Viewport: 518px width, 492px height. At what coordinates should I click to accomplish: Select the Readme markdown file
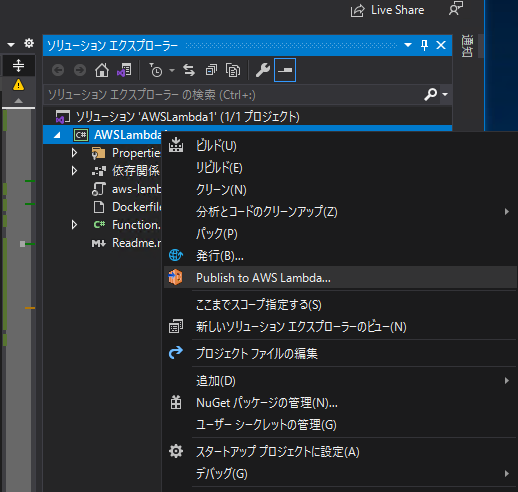(x=137, y=243)
